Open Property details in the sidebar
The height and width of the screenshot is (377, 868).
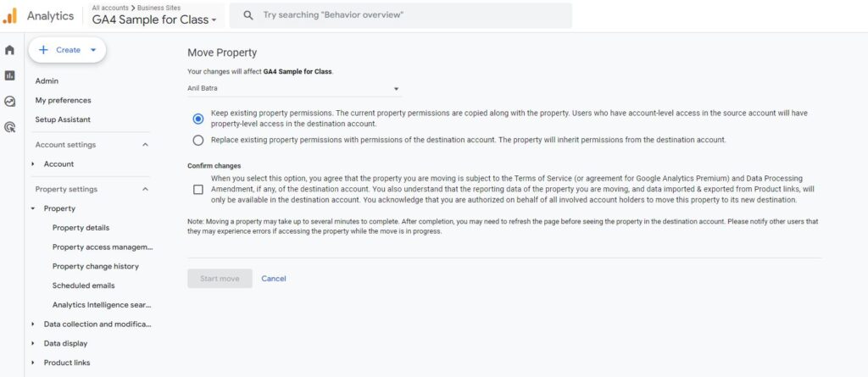pyautogui.click(x=81, y=228)
